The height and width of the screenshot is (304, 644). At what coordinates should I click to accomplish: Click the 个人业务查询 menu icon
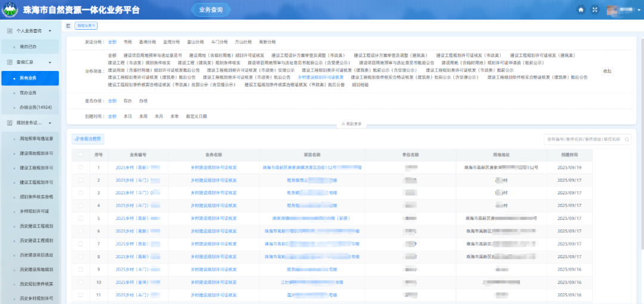(10, 30)
